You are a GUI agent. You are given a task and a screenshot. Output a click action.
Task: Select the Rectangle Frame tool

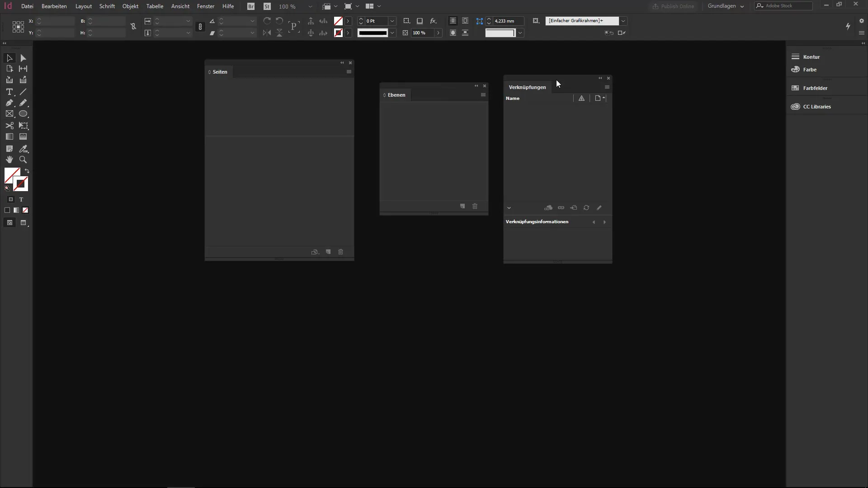pos(9,114)
